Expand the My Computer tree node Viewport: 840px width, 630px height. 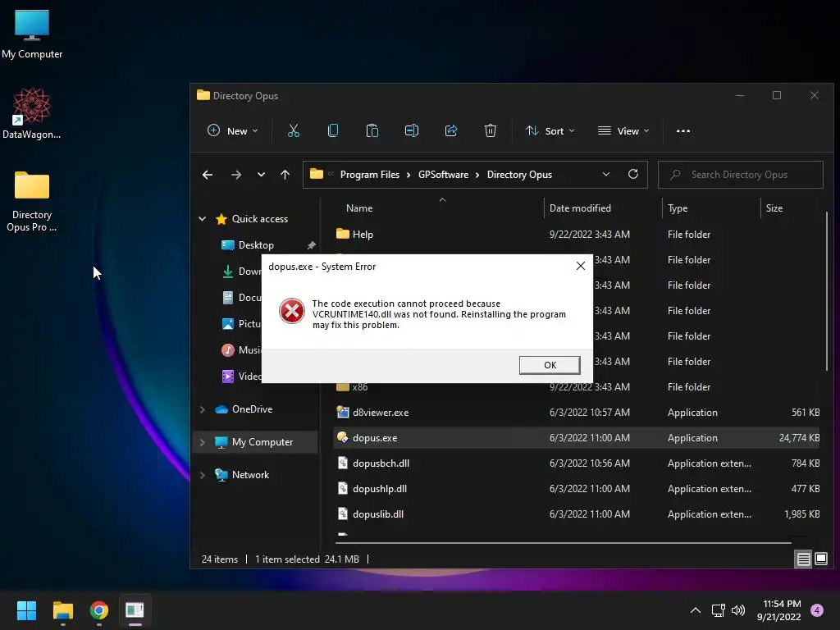203,442
